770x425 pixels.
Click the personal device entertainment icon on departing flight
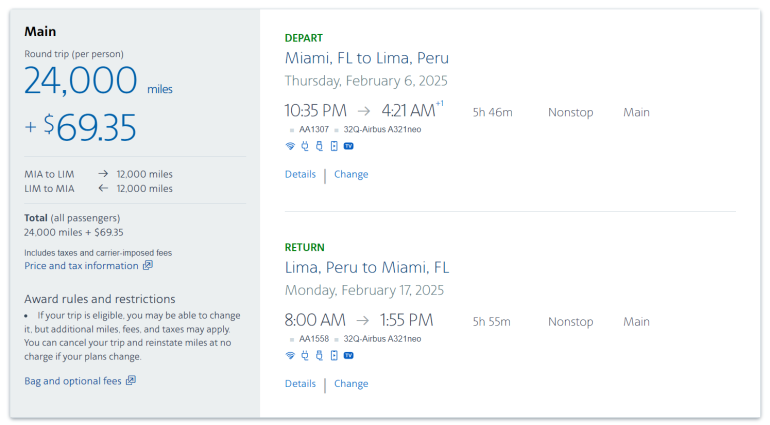click(333, 146)
